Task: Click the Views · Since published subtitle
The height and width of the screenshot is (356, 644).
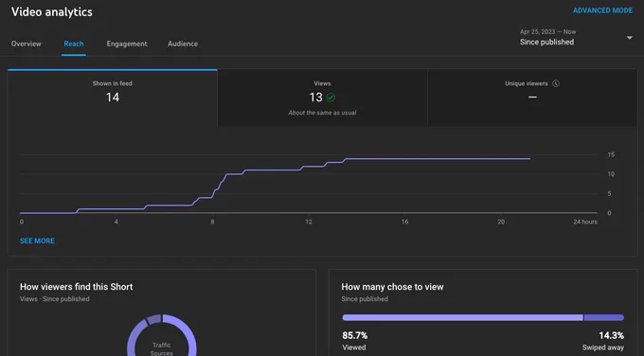Action: pyautogui.click(x=55, y=299)
